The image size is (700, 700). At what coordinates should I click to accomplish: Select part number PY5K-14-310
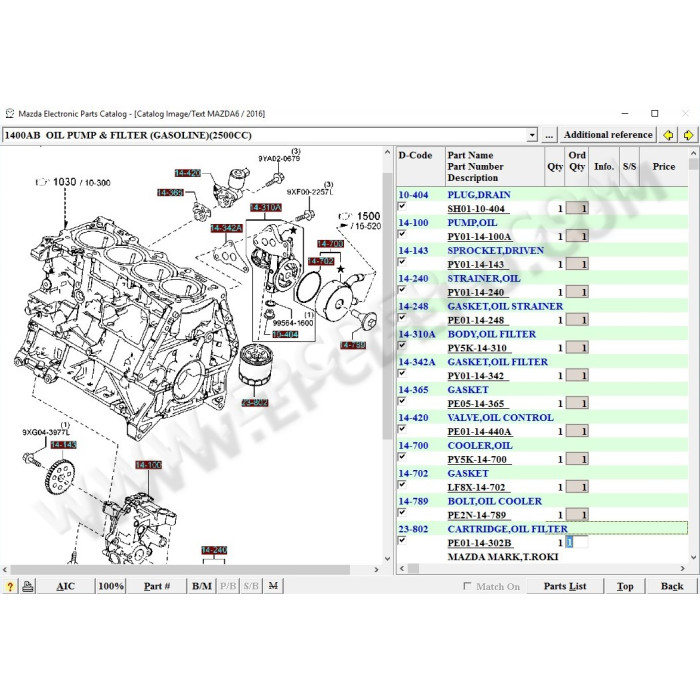point(477,348)
